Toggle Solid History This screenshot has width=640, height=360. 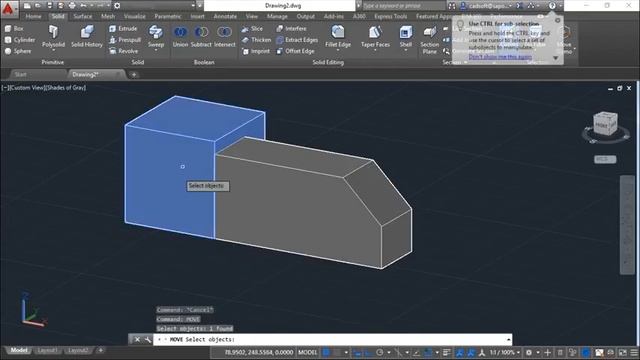(x=87, y=36)
